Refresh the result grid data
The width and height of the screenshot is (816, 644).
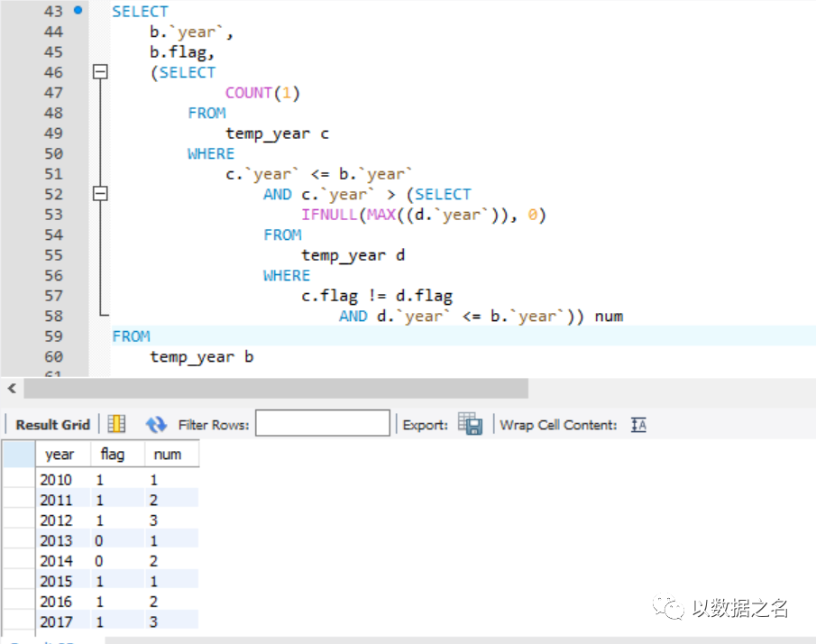point(156,425)
